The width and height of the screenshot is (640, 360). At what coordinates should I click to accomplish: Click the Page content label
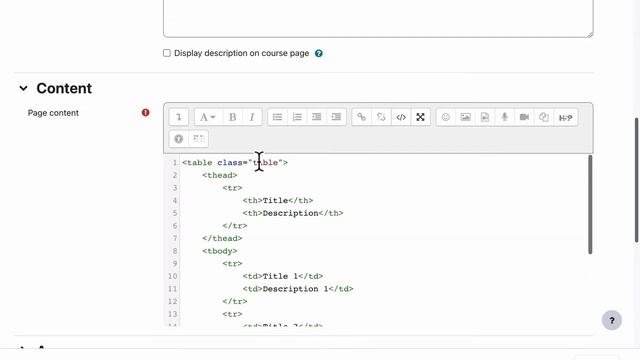pos(53,113)
